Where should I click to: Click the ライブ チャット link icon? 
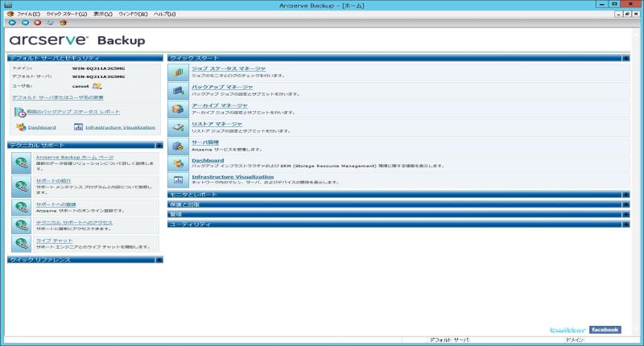(22, 243)
